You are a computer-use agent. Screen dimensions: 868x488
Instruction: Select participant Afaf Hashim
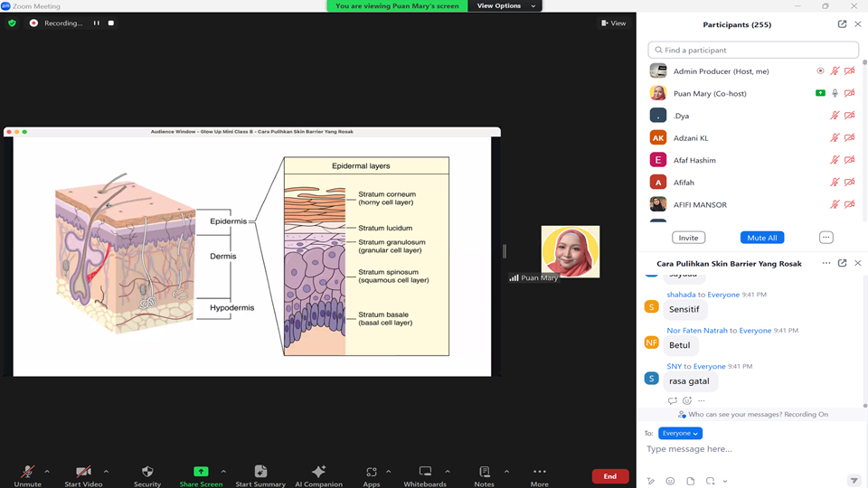pyautogui.click(x=753, y=160)
